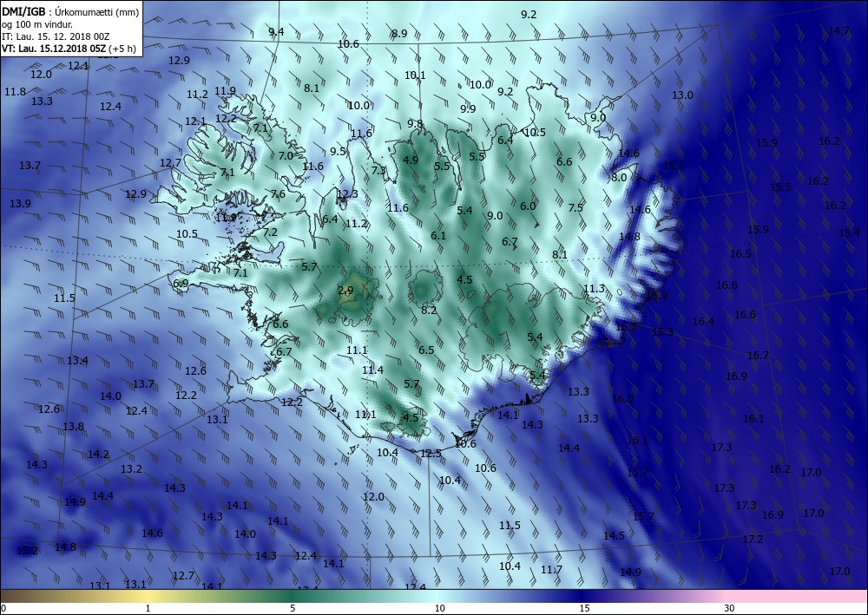
Task: Click the color scale tick label 5
Action: [x=293, y=609]
